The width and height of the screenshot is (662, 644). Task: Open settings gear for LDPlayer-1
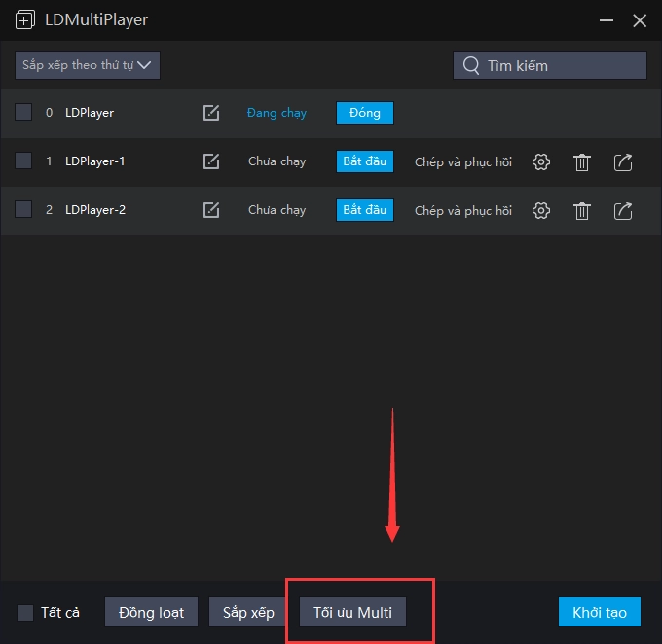tap(541, 162)
